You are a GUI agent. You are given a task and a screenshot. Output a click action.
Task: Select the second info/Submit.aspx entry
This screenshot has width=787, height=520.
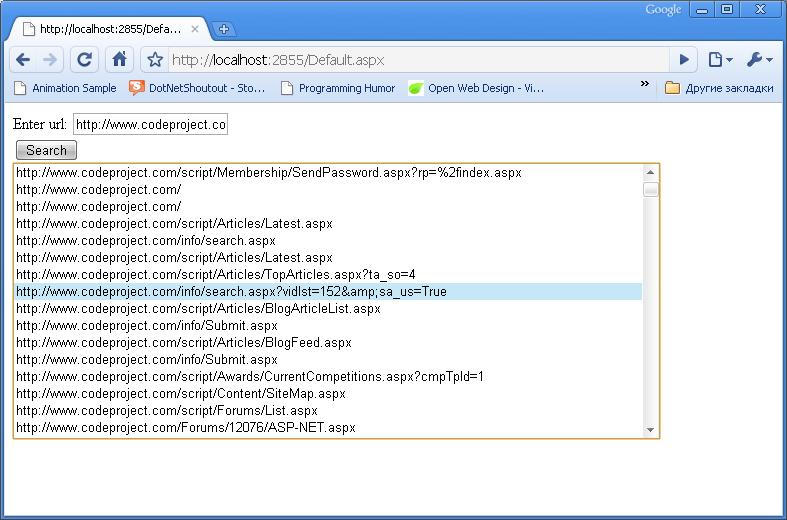tap(328, 360)
